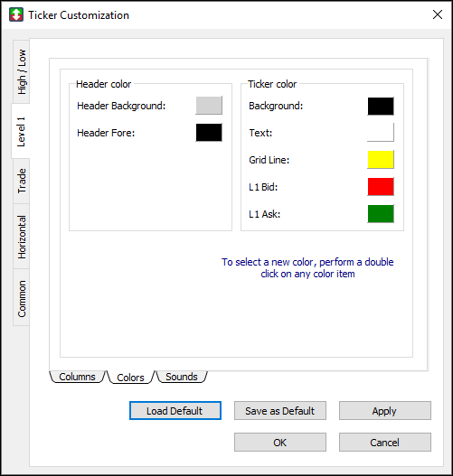
Task: Choose the Ticker Background black swatch
Action: click(x=381, y=106)
